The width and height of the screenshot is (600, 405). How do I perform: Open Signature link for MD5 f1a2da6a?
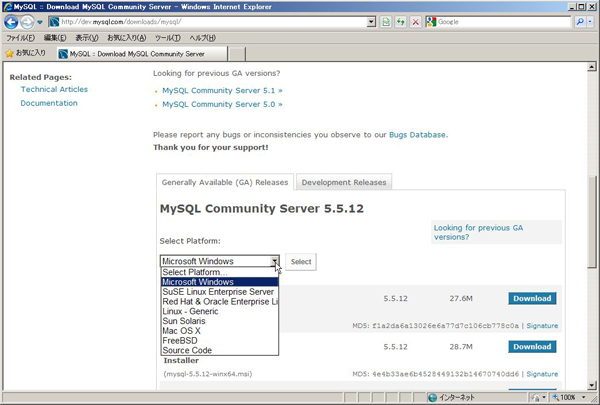point(542,326)
